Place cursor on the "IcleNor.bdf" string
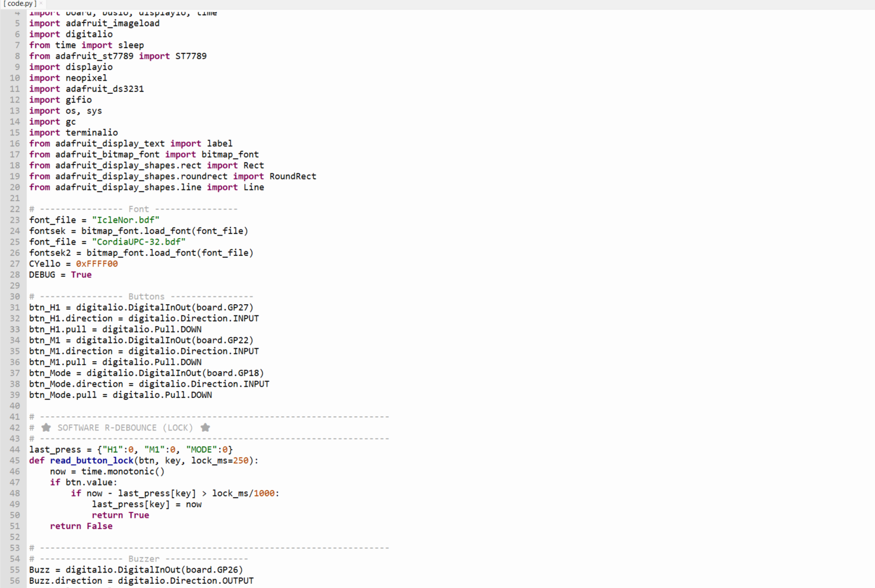Image resolution: width=875 pixels, height=588 pixels. pyautogui.click(x=125, y=220)
